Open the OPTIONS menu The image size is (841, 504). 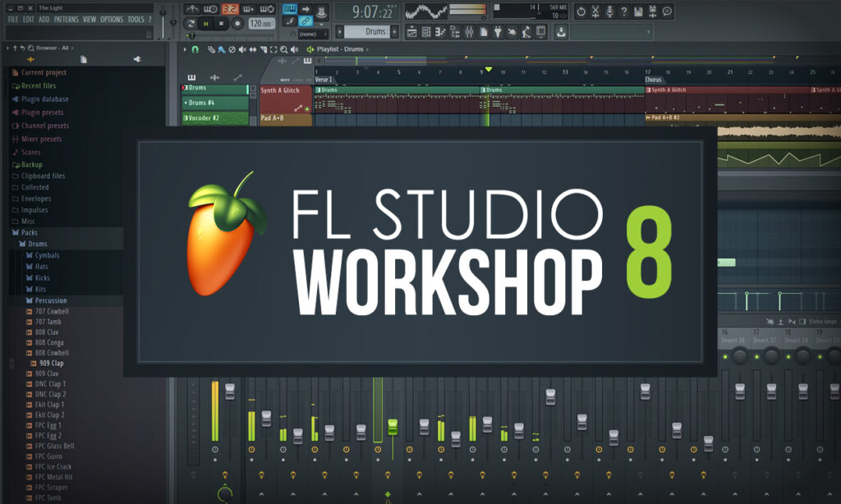(x=112, y=20)
